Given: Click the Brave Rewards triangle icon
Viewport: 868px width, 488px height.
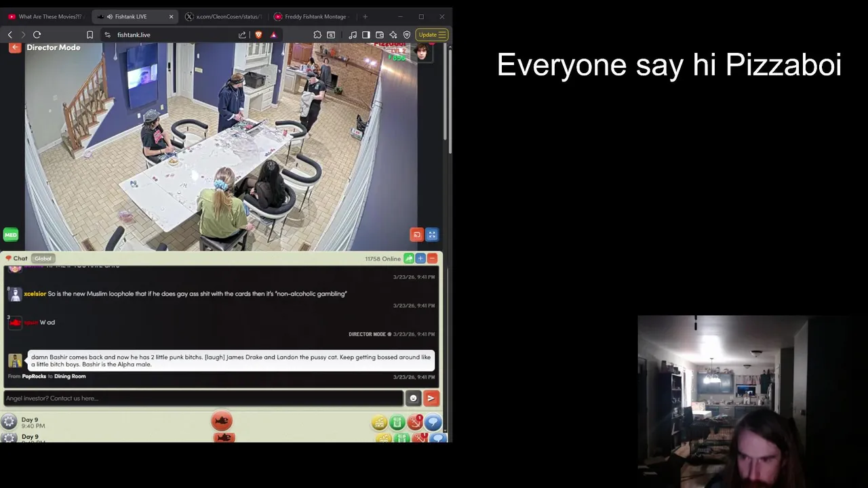Looking at the screenshot, I should coord(274,35).
